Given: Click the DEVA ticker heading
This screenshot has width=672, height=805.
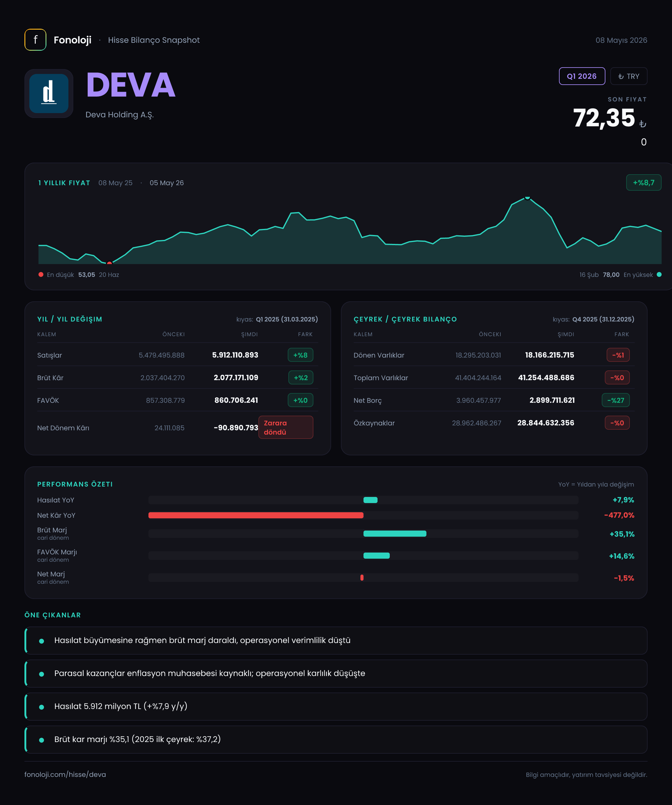Looking at the screenshot, I should (x=131, y=85).
